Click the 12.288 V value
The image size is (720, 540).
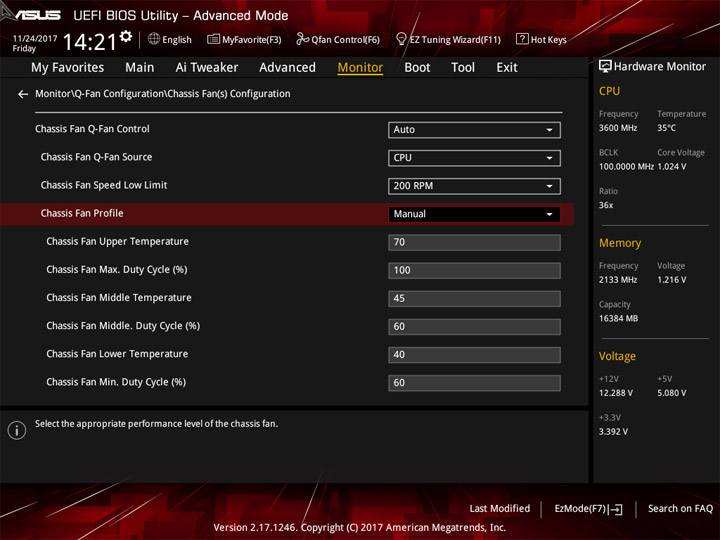[616, 393]
